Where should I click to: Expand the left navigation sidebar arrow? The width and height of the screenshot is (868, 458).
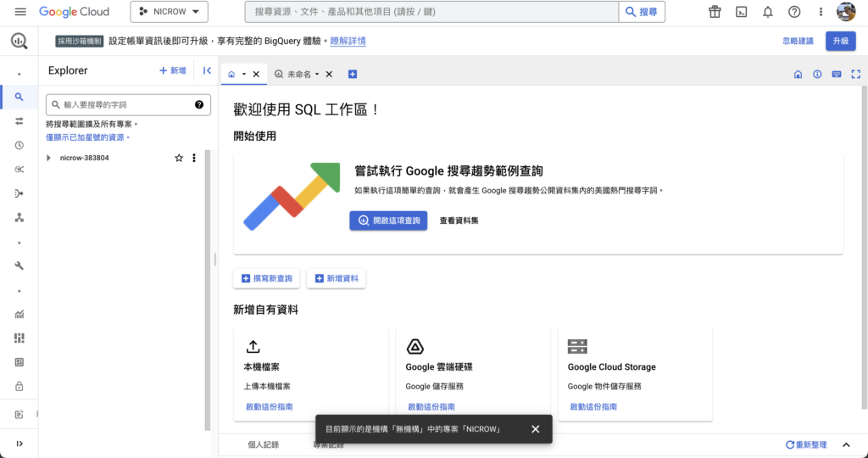(x=19, y=444)
